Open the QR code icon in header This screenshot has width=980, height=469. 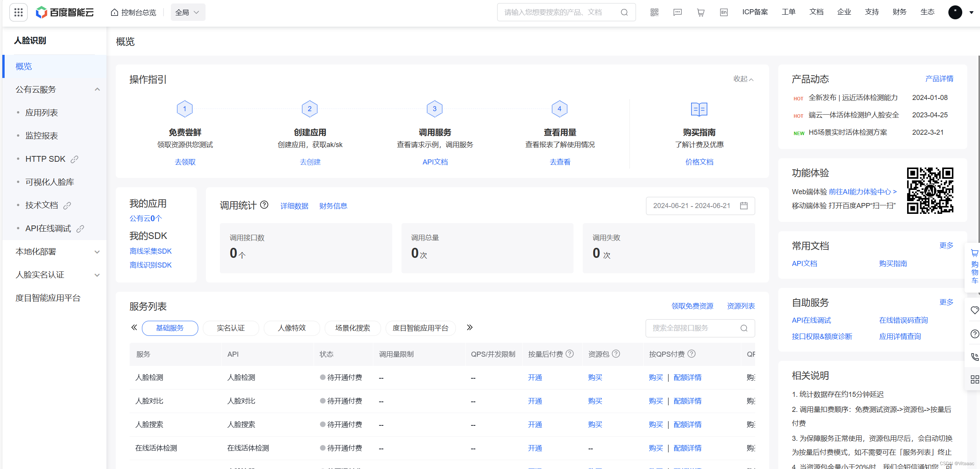point(654,12)
